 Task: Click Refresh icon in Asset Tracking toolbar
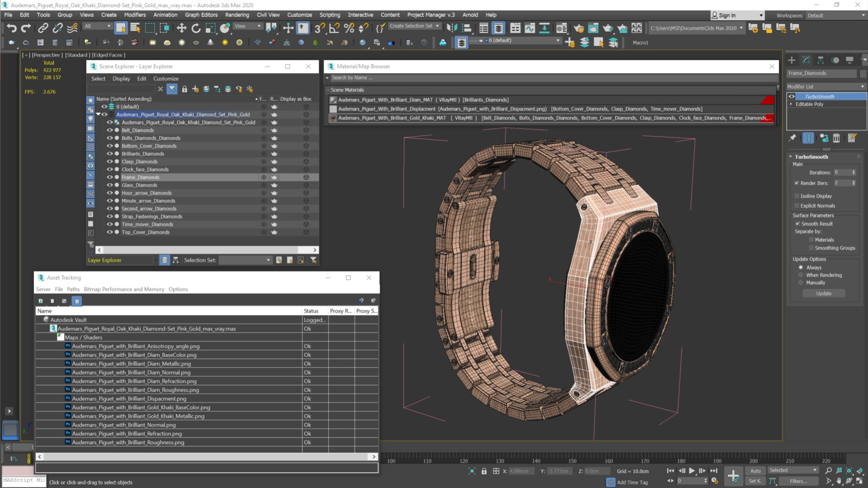pyautogui.click(x=41, y=301)
